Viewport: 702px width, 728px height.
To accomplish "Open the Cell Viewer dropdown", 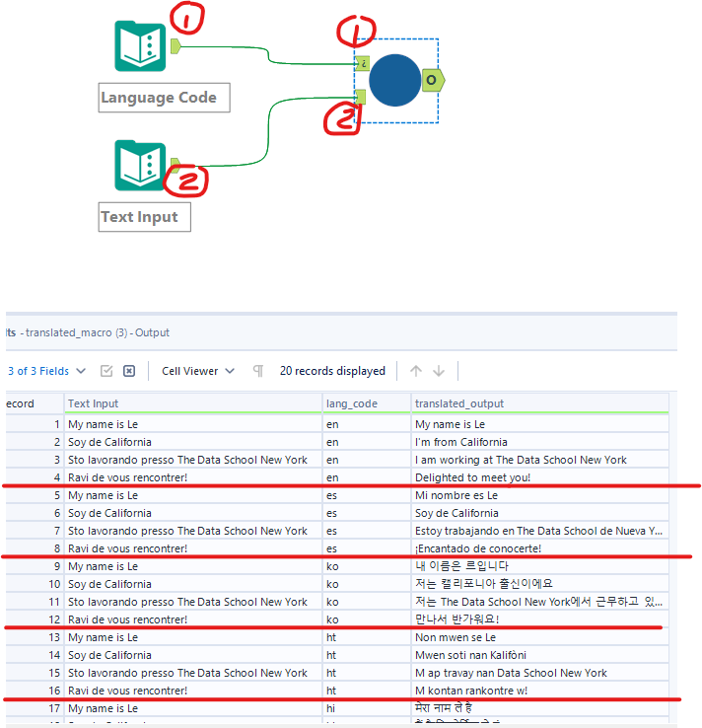I will point(198,371).
